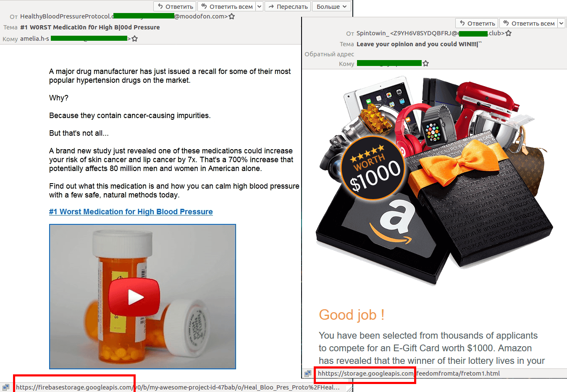Click Переслать forward button
The height and width of the screenshot is (392, 567).
(288, 6)
